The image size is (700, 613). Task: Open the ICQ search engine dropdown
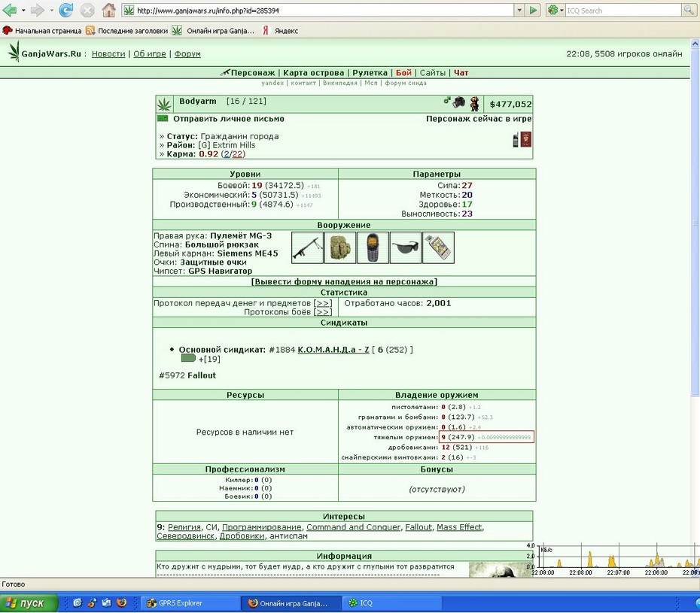click(x=555, y=11)
